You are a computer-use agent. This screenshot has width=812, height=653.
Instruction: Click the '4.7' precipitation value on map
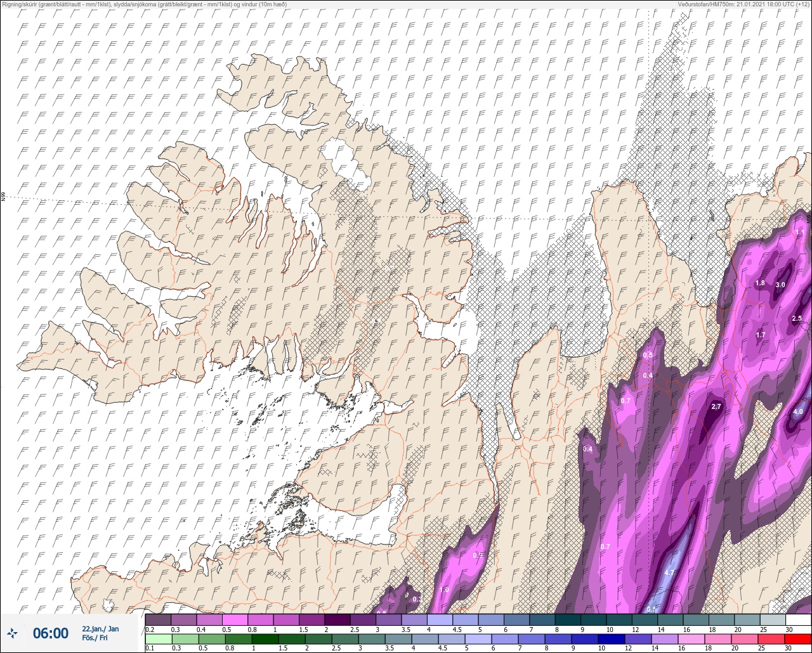tap(669, 572)
